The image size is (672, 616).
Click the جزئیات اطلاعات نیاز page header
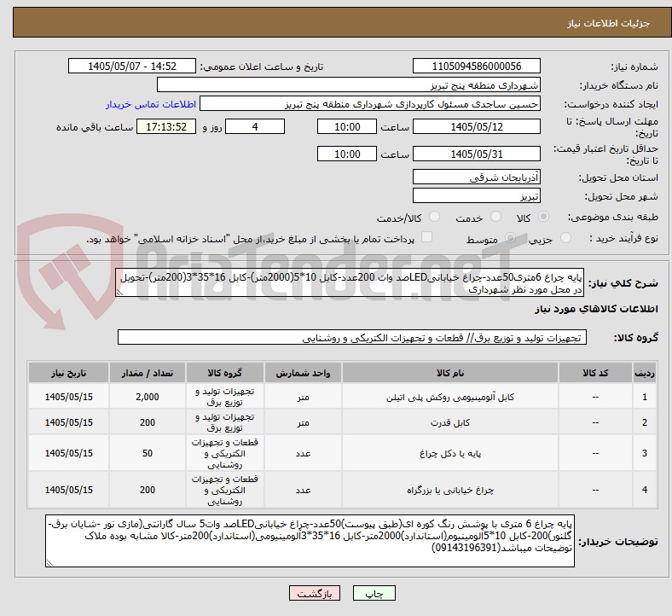coord(608,23)
